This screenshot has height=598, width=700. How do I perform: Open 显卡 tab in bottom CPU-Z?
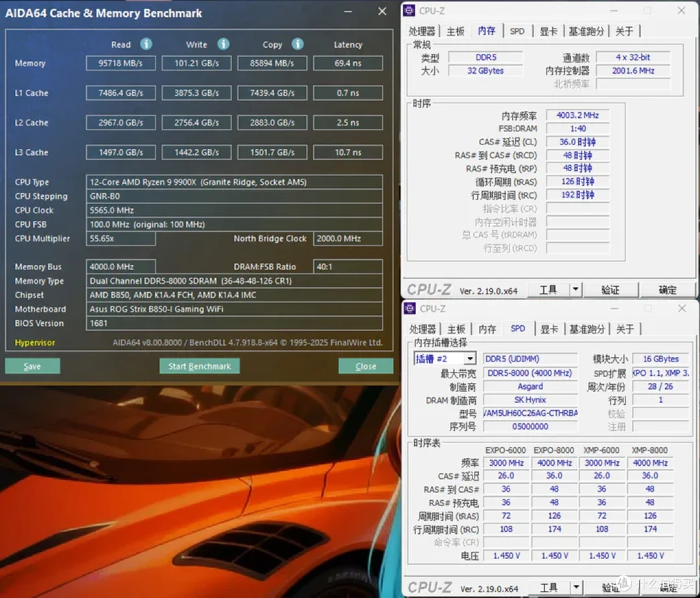(550, 329)
